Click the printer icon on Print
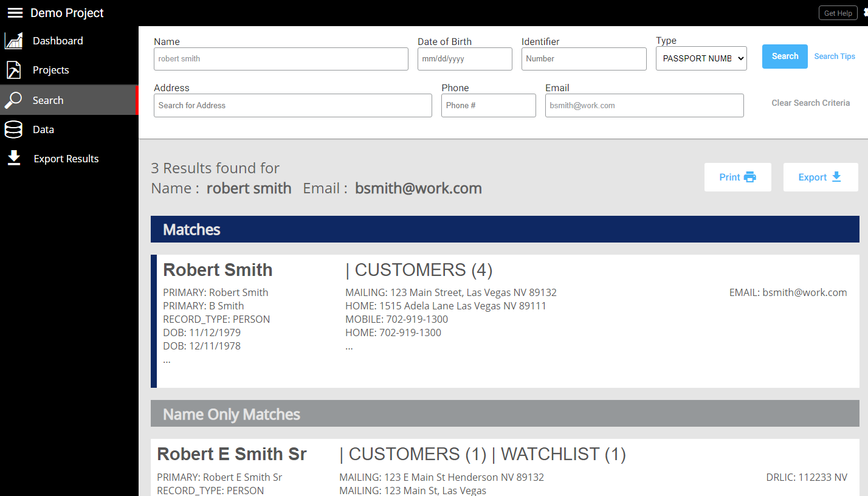The width and height of the screenshot is (868, 496). 750,177
